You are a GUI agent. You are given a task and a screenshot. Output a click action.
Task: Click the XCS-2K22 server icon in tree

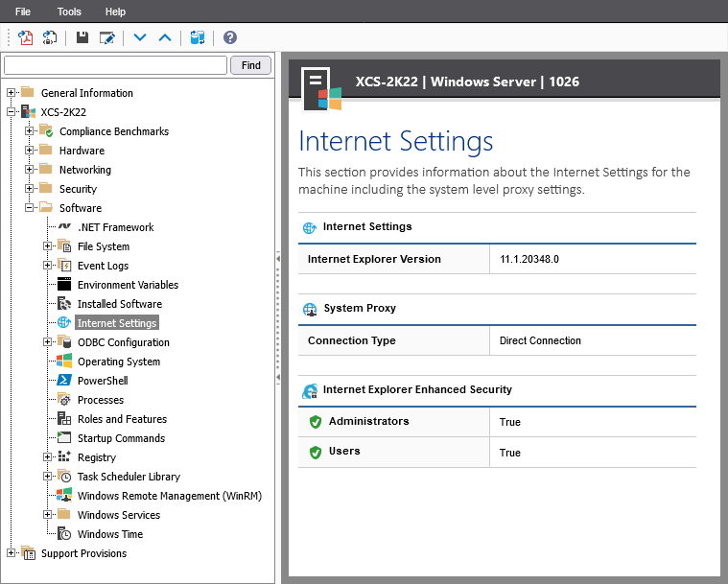pyautogui.click(x=29, y=112)
